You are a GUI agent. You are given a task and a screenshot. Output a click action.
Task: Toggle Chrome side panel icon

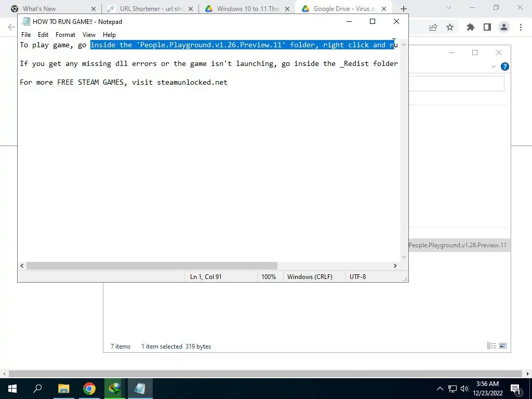point(487,28)
